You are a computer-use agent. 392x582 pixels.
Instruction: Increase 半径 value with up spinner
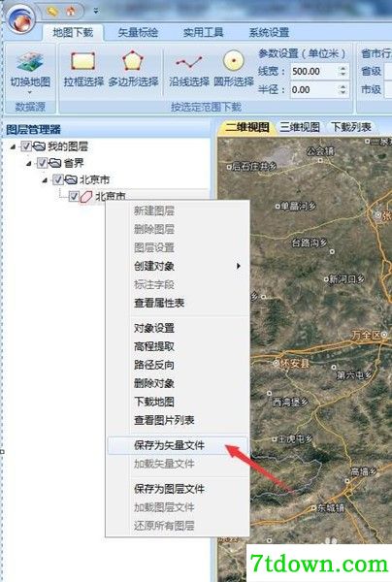(x=343, y=87)
